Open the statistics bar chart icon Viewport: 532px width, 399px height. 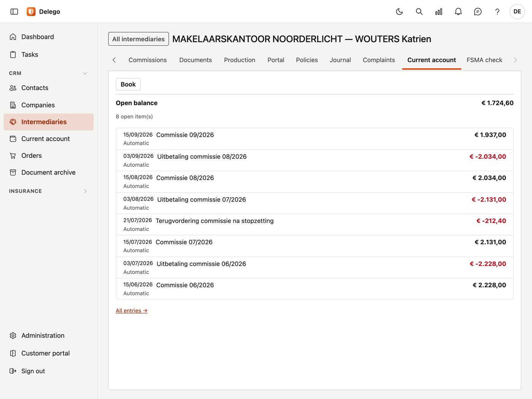pos(439,12)
